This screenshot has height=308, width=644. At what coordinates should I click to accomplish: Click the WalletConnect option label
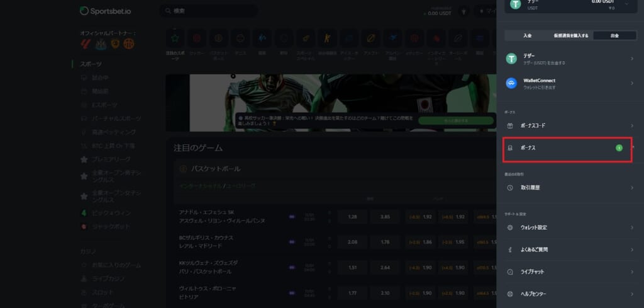[x=539, y=81]
